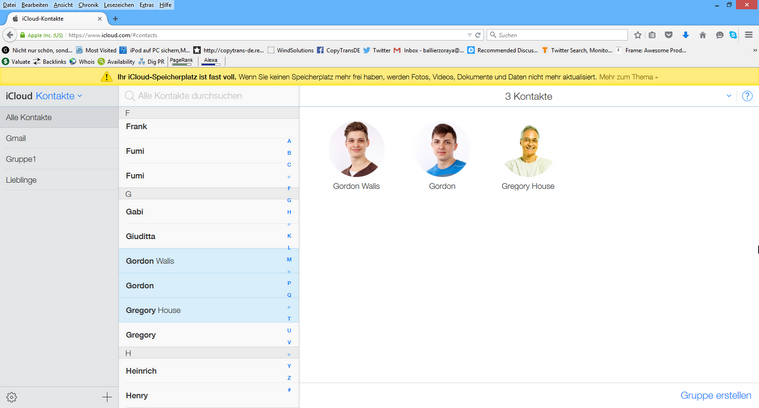The width and height of the screenshot is (759, 408).
Task: Open the Datei menu
Action: click(9, 5)
